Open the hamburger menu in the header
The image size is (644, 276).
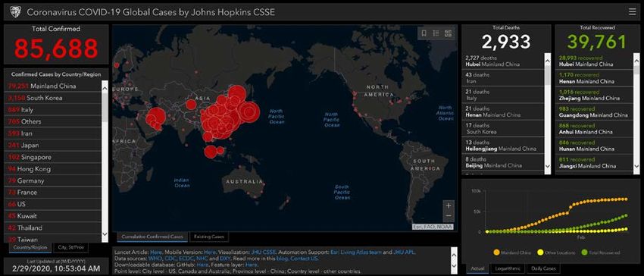click(x=632, y=12)
